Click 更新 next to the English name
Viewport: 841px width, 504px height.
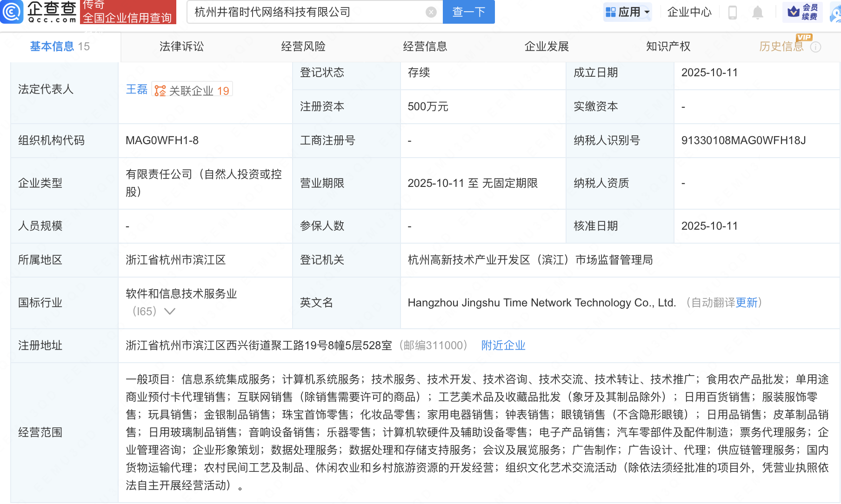[x=747, y=303]
